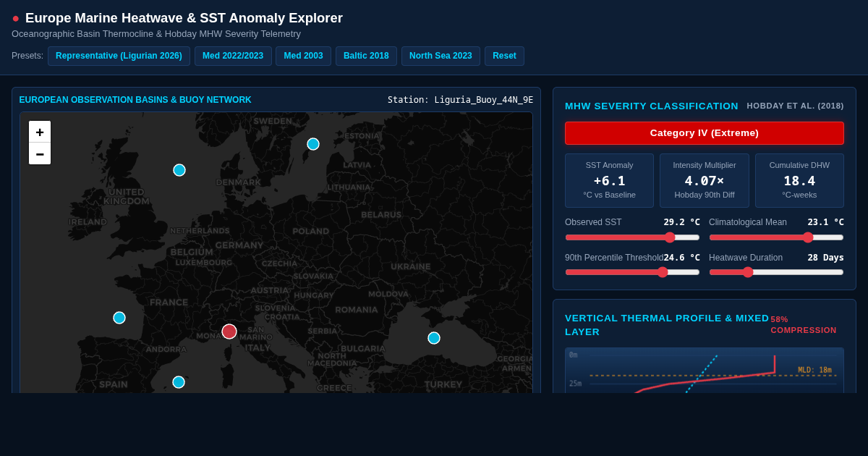Click the MHW Severity Classification heading
This screenshot has width=868, height=456.
click(652, 106)
